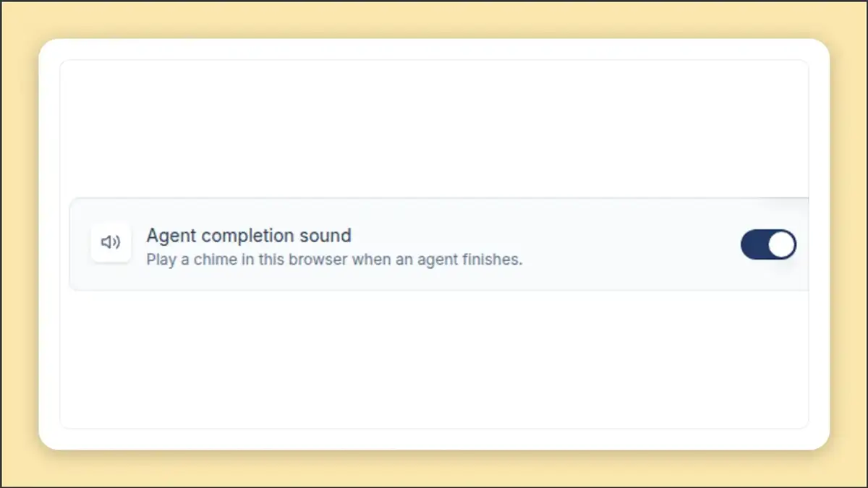Viewport: 868px width, 488px height.
Task: Click empty white panel area below the sound row
Action: 434,358
